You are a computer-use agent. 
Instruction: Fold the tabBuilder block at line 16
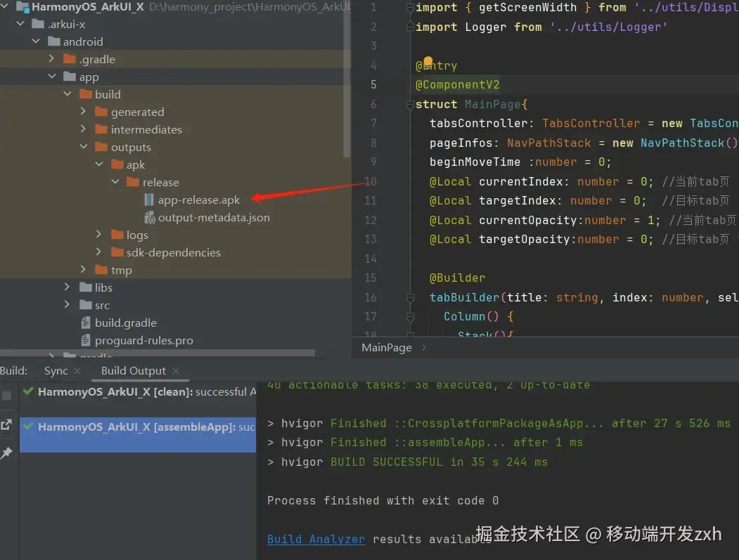click(411, 298)
